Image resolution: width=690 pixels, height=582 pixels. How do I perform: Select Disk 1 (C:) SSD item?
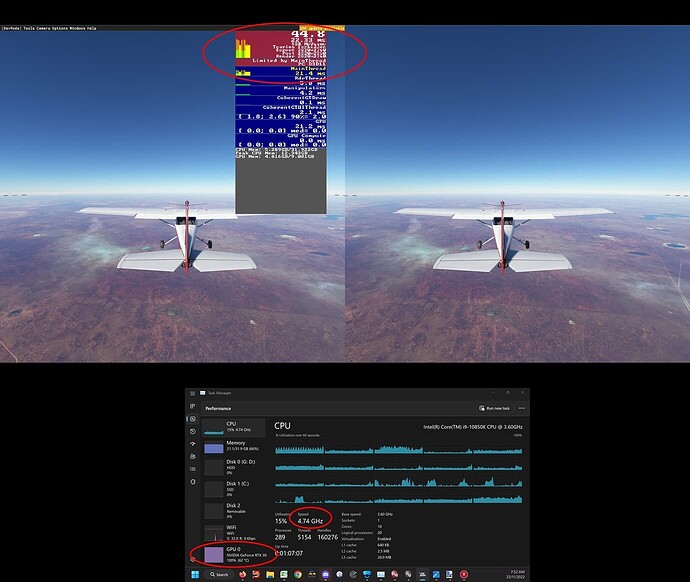pyautogui.click(x=232, y=488)
